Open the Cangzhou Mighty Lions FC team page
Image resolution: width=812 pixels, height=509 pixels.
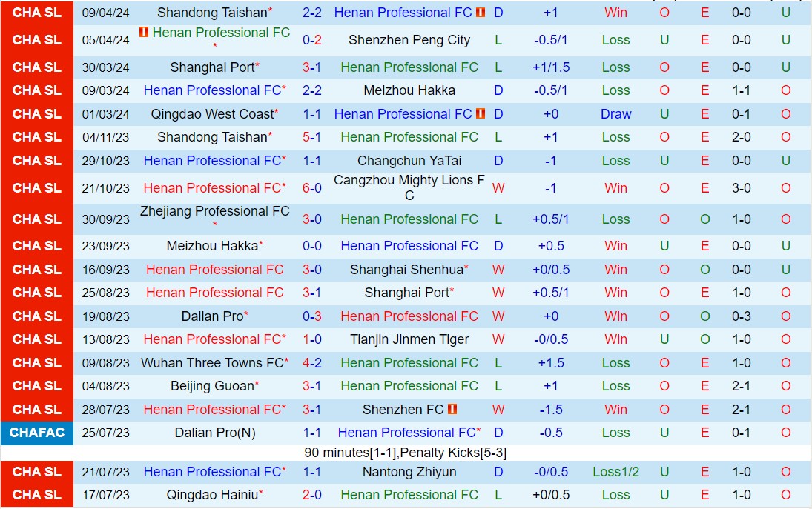409,188
